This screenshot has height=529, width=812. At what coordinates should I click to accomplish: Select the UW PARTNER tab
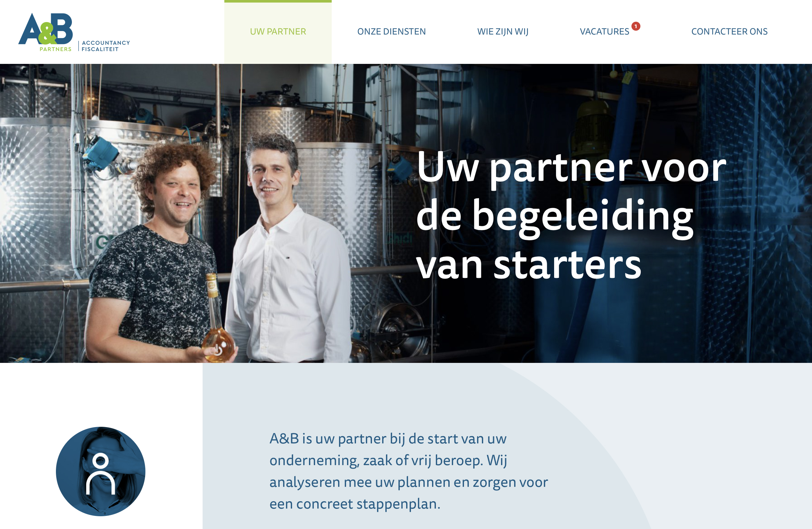tap(278, 32)
